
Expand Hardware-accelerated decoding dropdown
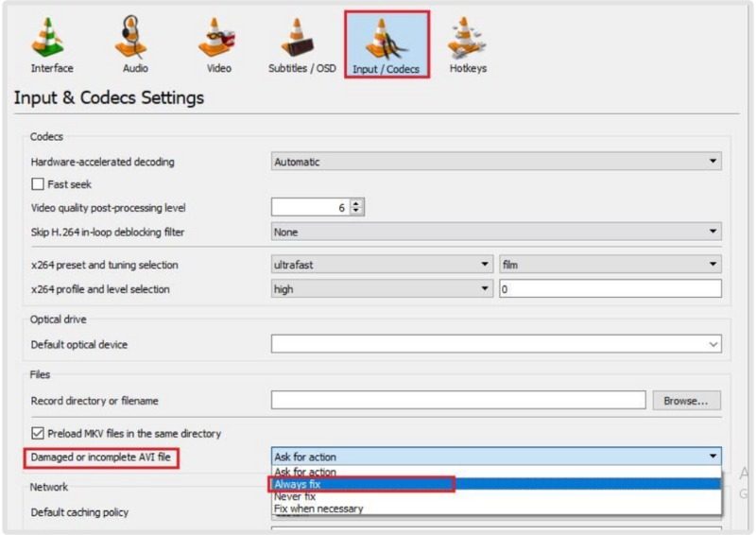(496, 162)
